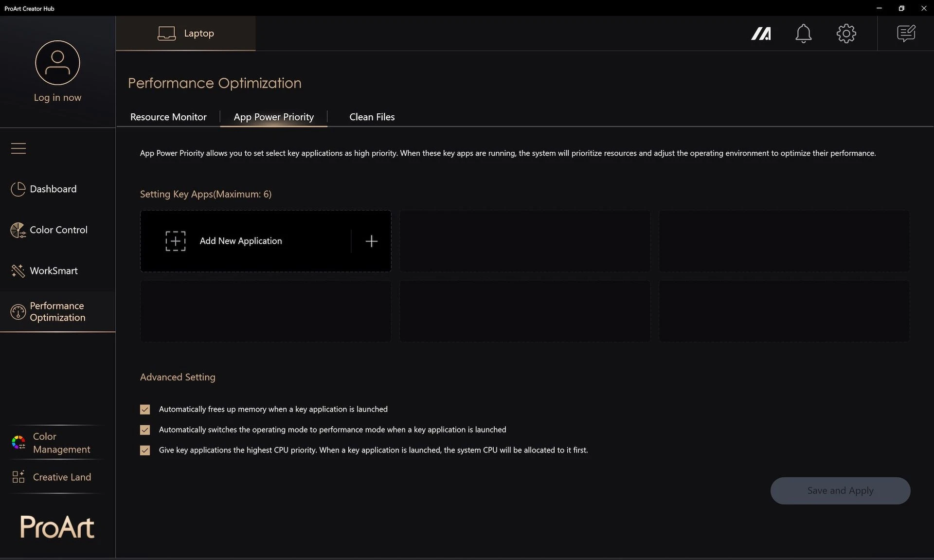This screenshot has height=560, width=934.
Task: Click the ProArt Creator Hub window title
Action: 29,8
